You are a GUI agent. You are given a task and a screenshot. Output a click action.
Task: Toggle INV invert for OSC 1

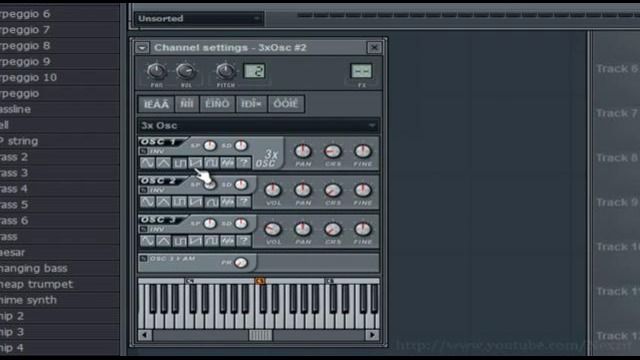pyautogui.click(x=143, y=151)
